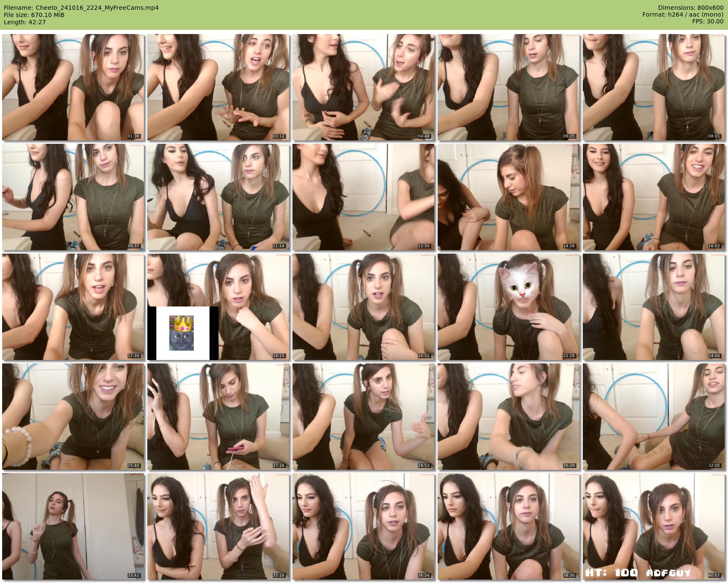Select the thumbnail at 36:54
Image resolution: width=728 pixels, height=583 pixels.
(364, 526)
